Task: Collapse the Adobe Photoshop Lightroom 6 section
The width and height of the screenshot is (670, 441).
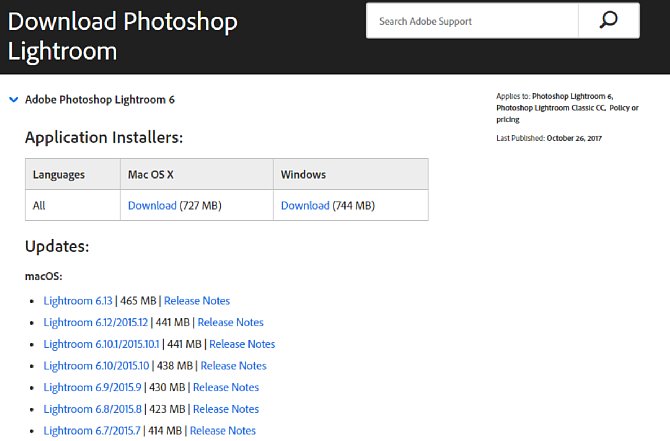Action: (x=12, y=100)
